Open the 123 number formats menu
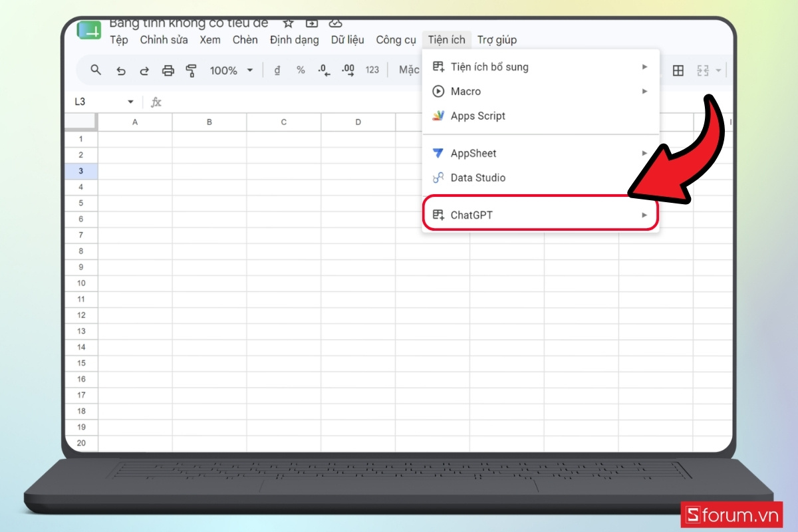Viewport: 798px width, 532px height. pos(372,70)
